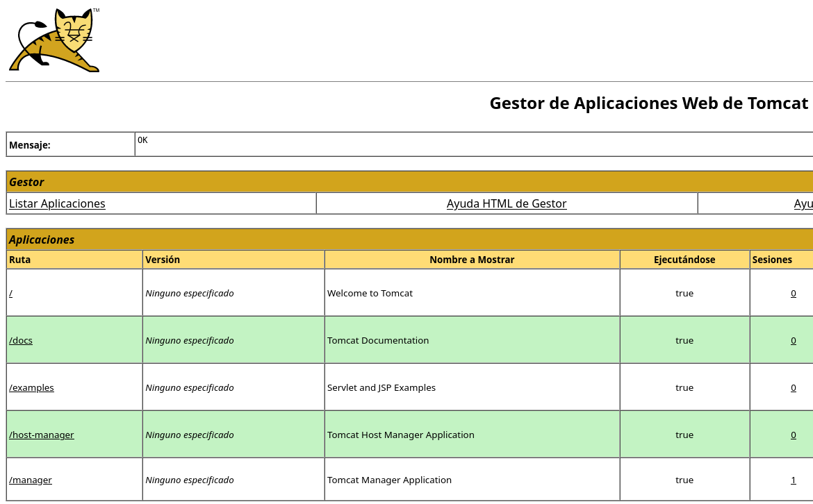
Task: Click the Nombre a Mostrar column header
Action: coord(472,260)
